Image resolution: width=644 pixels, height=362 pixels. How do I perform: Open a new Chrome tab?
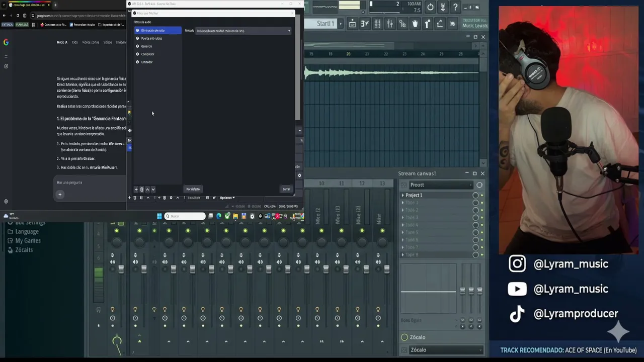pos(55,5)
